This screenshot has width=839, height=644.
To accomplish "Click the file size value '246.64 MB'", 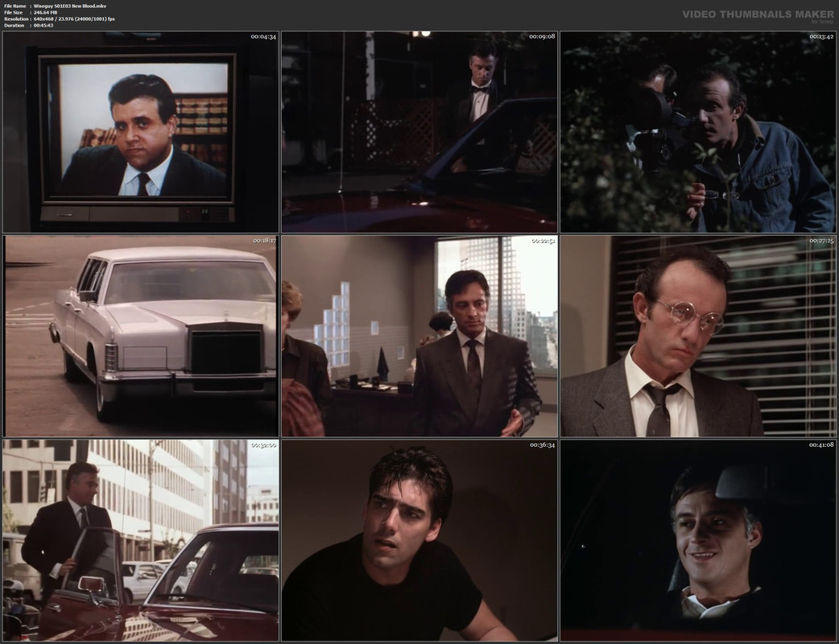I will click(45, 12).
